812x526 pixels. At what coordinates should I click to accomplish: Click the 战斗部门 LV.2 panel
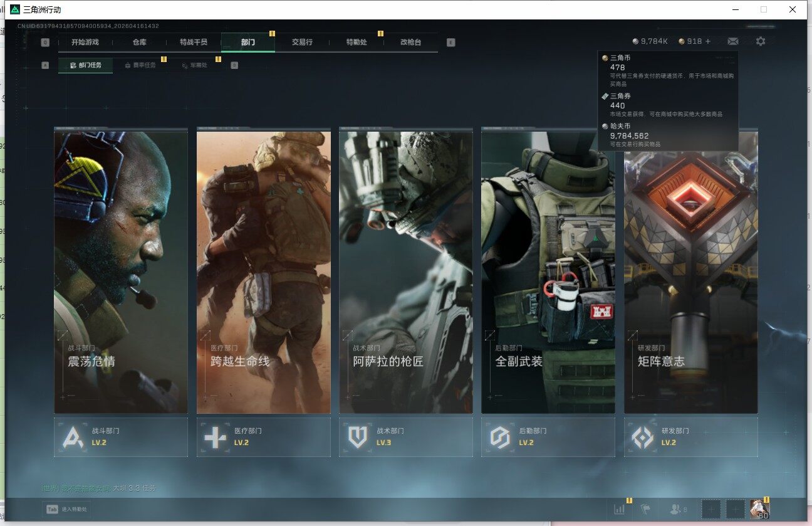(121, 437)
